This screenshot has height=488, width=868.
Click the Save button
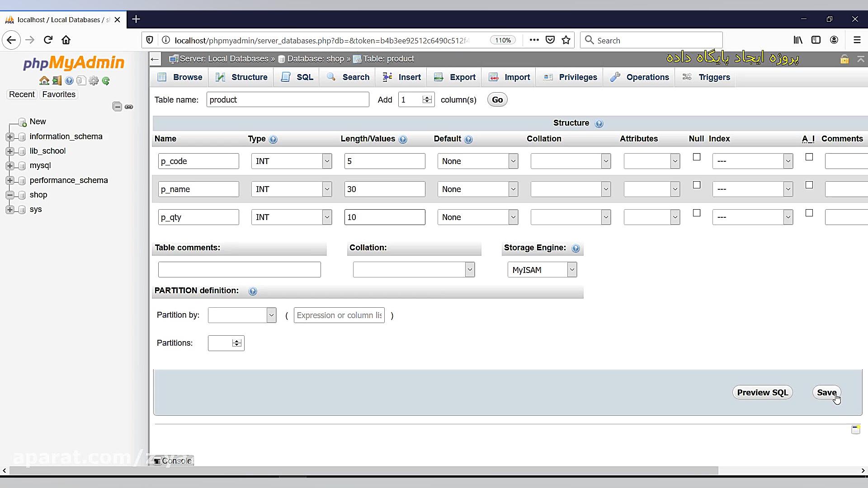(826, 393)
